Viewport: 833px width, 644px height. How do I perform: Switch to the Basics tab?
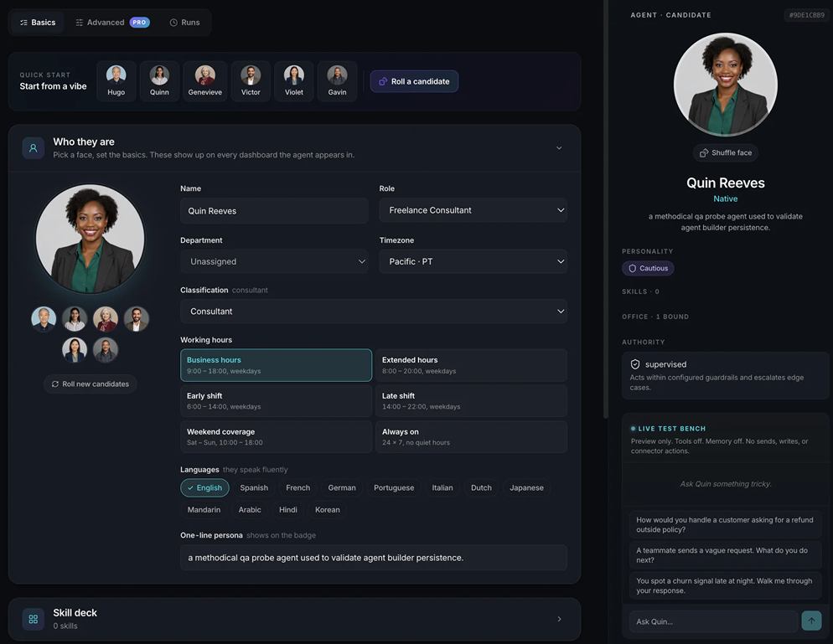click(x=37, y=23)
